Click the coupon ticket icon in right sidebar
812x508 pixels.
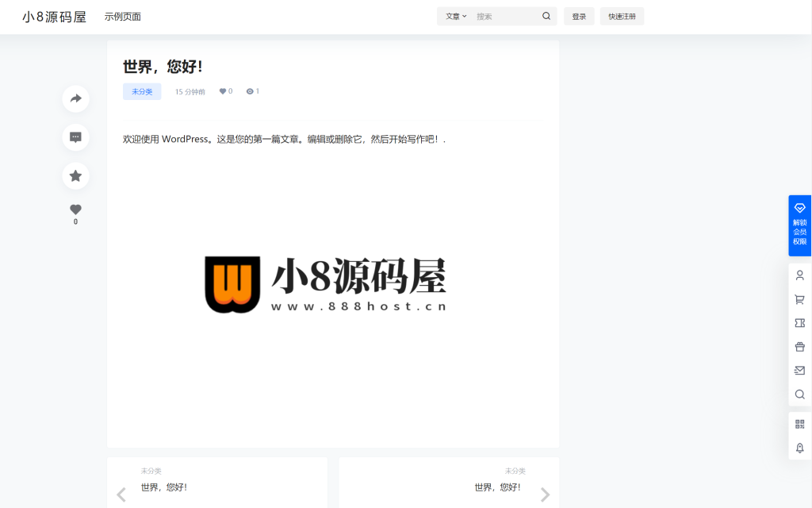[799, 323]
